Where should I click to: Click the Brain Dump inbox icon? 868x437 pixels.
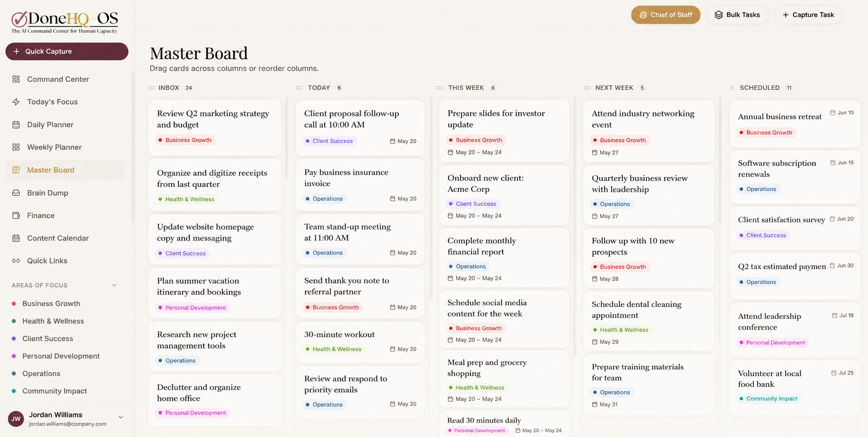point(16,193)
